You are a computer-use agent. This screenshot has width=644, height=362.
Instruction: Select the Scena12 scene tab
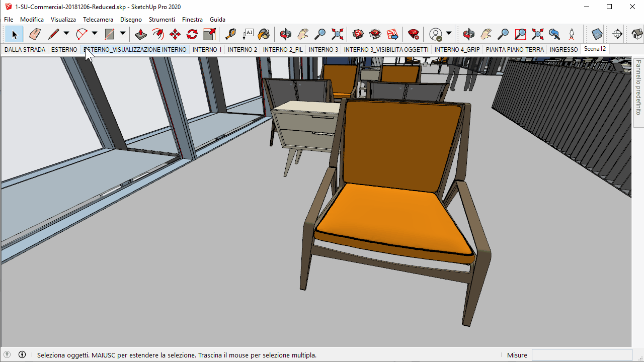point(595,49)
